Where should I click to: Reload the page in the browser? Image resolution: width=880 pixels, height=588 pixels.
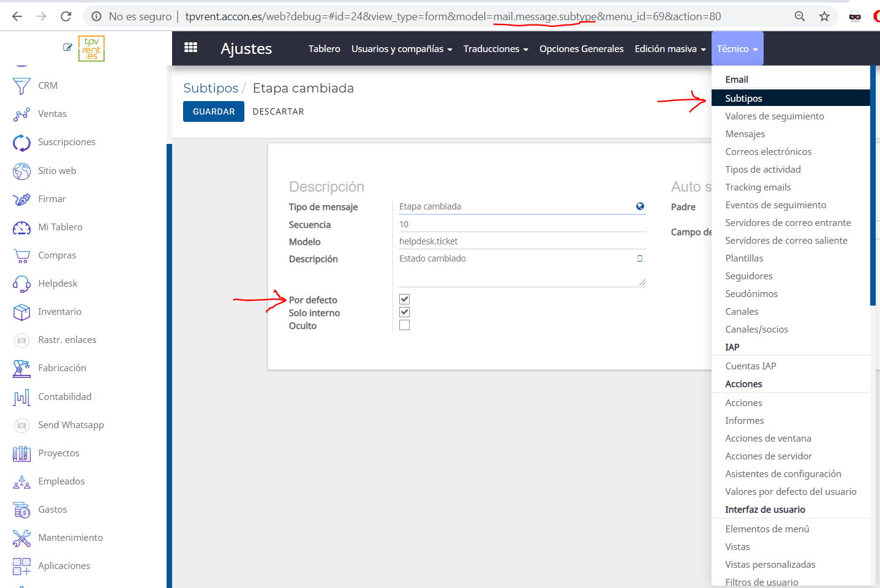(x=66, y=17)
